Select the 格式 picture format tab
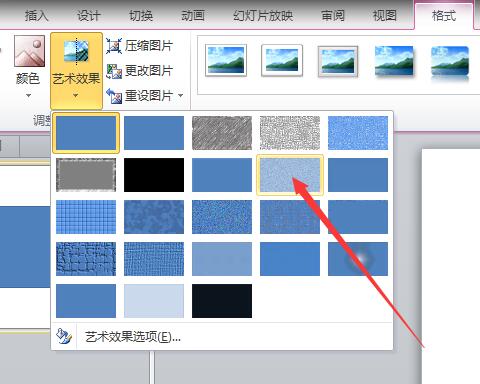This screenshot has height=384, width=480. coord(444,16)
